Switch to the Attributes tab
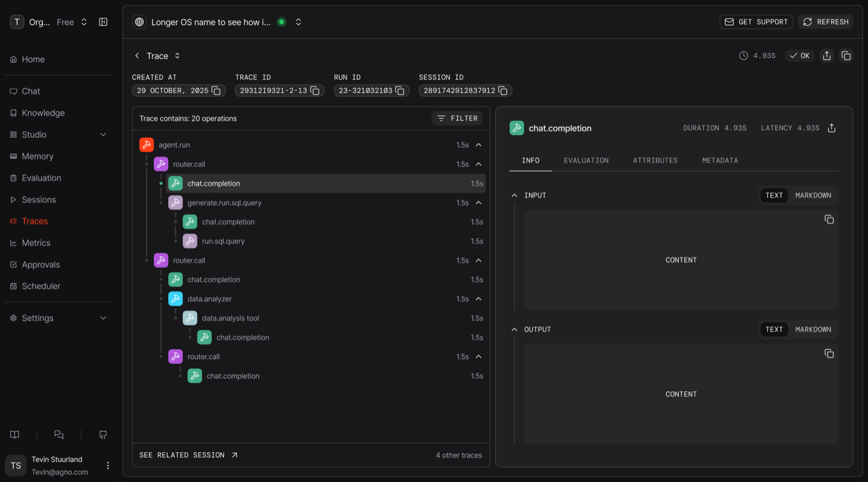Viewport: 868px width, 482px height. 655,161
